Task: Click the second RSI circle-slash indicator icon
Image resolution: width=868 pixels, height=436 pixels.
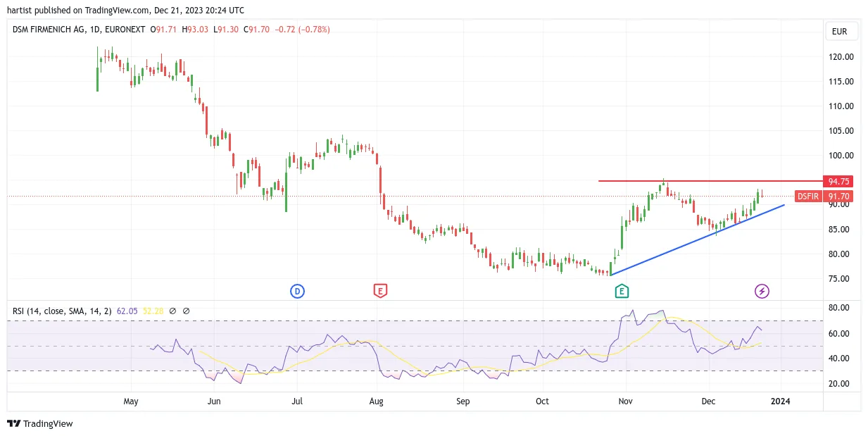Action: click(x=186, y=311)
